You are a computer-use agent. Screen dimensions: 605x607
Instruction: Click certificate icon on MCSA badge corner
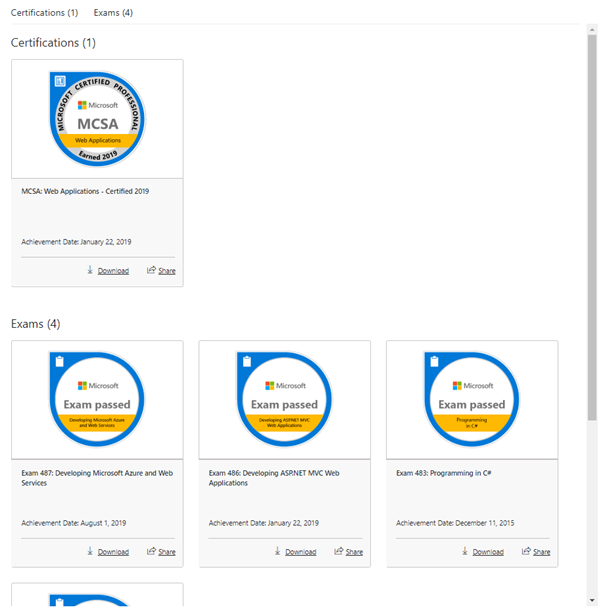60,81
